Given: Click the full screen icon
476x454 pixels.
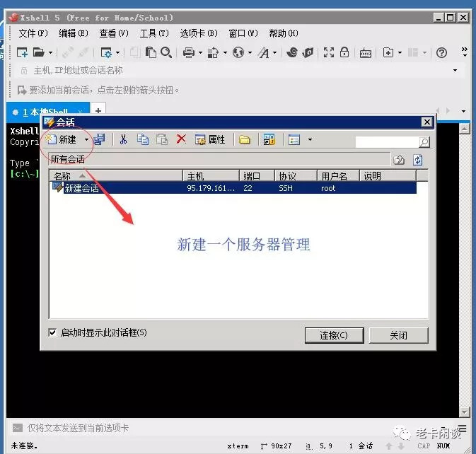Looking at the screenshot, I should click(328, 52).
